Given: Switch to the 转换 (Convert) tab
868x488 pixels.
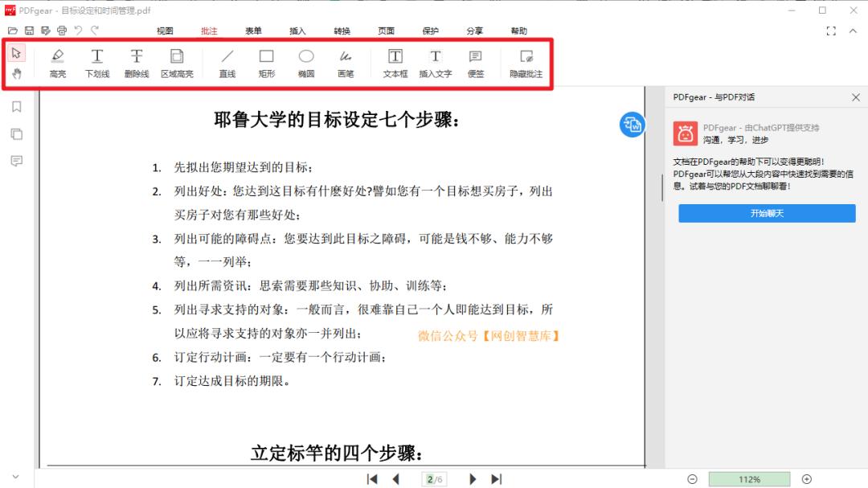Looking at the screenshot, I should click(341, 31).
